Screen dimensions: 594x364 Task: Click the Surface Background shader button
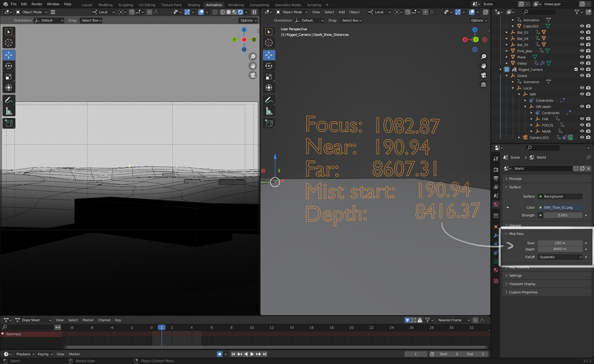point(560,197)
